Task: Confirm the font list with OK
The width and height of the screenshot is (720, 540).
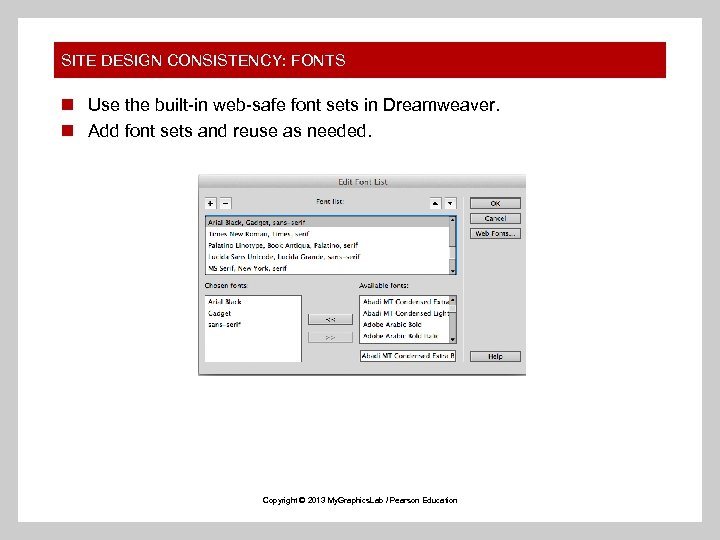Action: 495,203
